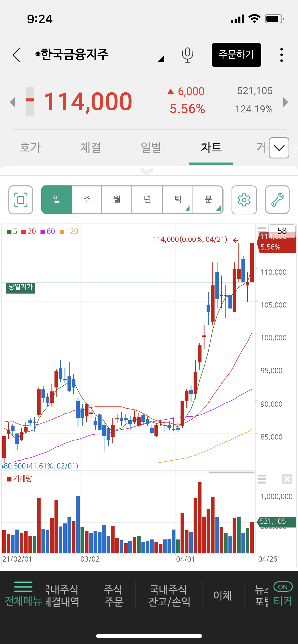This screenshot has width=298, height=644.
Task: Tap the 521,105 volume axis tag
Action: coord(277,522)
